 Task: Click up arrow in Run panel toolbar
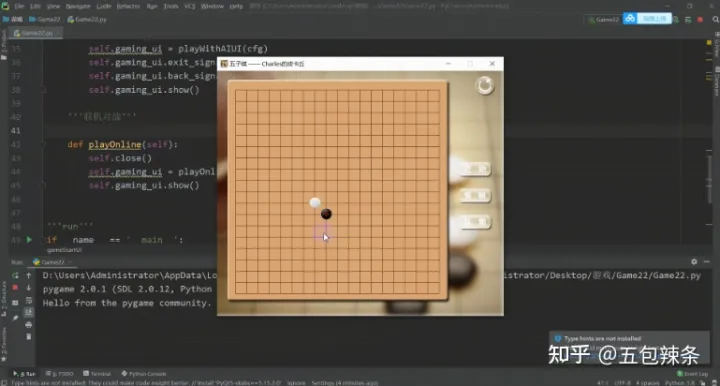pos(28,275)
